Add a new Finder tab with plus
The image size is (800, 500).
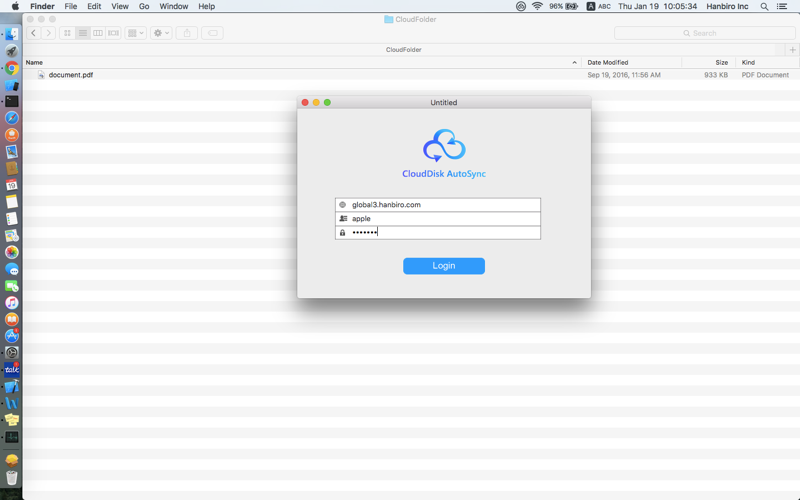(792, 49)
